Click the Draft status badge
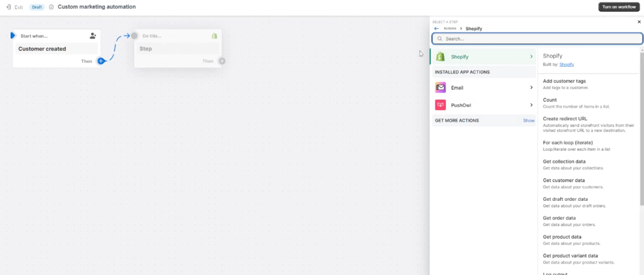 (37, 7)
